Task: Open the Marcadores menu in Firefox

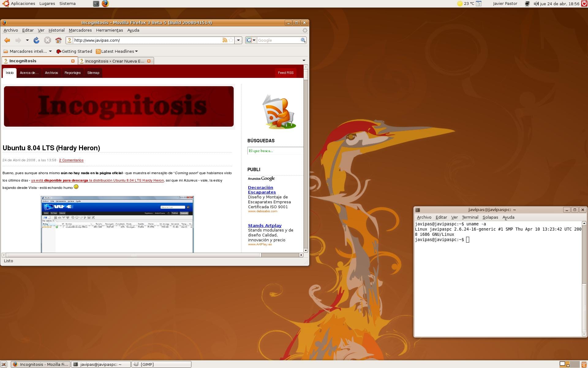Action: coord(80,30)
